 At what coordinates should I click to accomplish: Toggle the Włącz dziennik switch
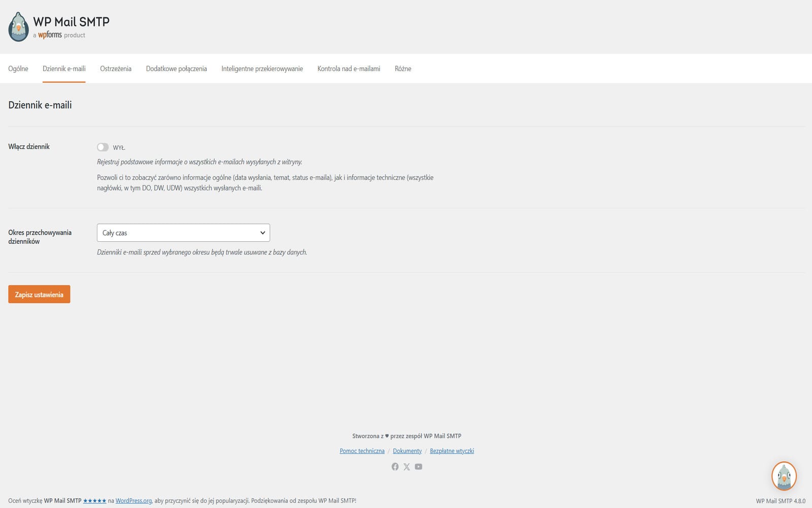click(103, 147)
